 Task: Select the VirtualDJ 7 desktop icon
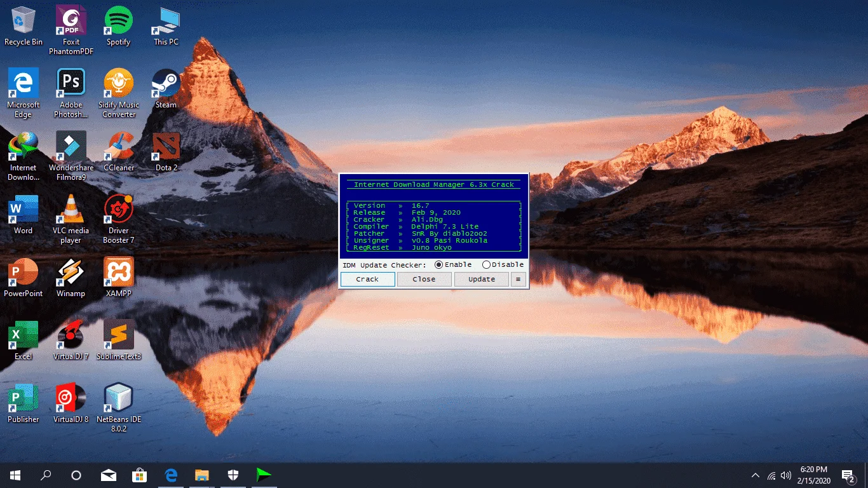tap(71, 340)
